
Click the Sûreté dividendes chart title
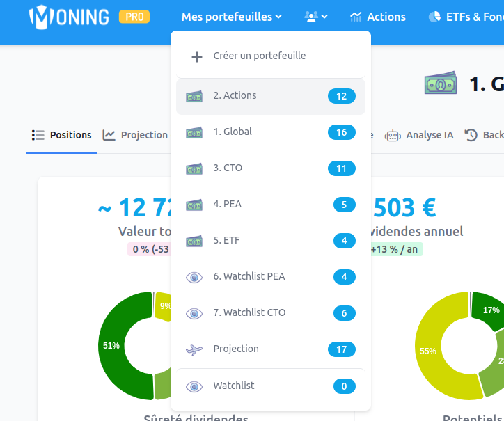tap(196, 417)
